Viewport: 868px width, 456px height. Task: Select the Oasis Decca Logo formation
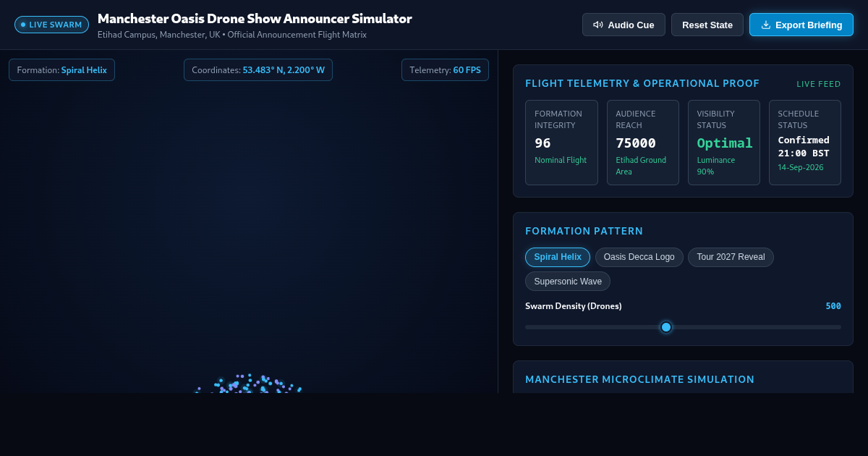[639, 257]
